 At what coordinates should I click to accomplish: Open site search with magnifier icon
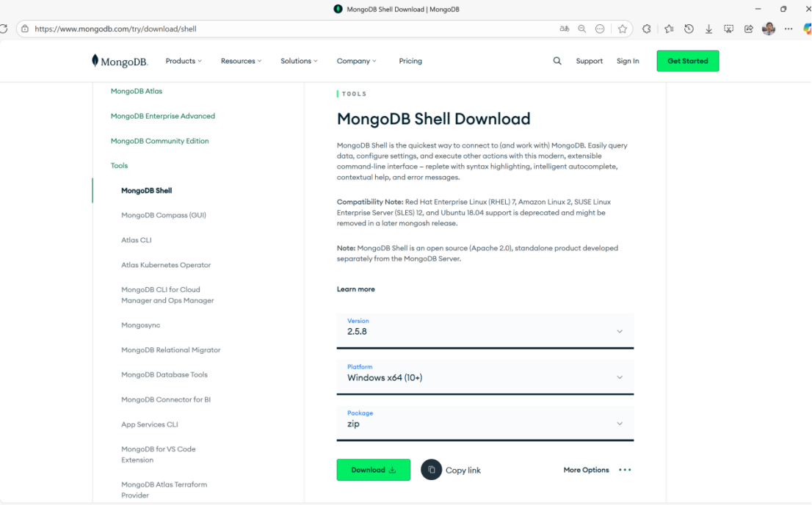click(x=557, y=61)
